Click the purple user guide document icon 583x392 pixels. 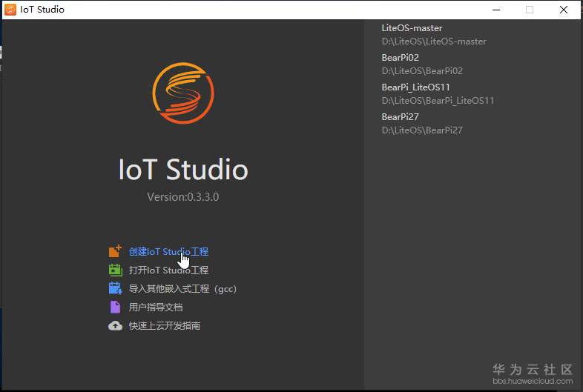coord(115,307)
